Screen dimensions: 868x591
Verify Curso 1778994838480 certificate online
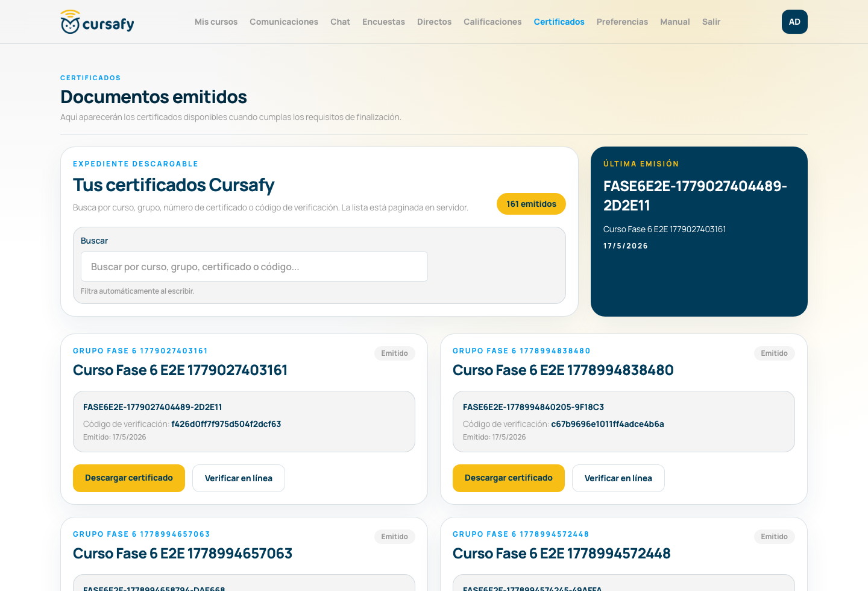pyautogui.click(x=618, y=478)
